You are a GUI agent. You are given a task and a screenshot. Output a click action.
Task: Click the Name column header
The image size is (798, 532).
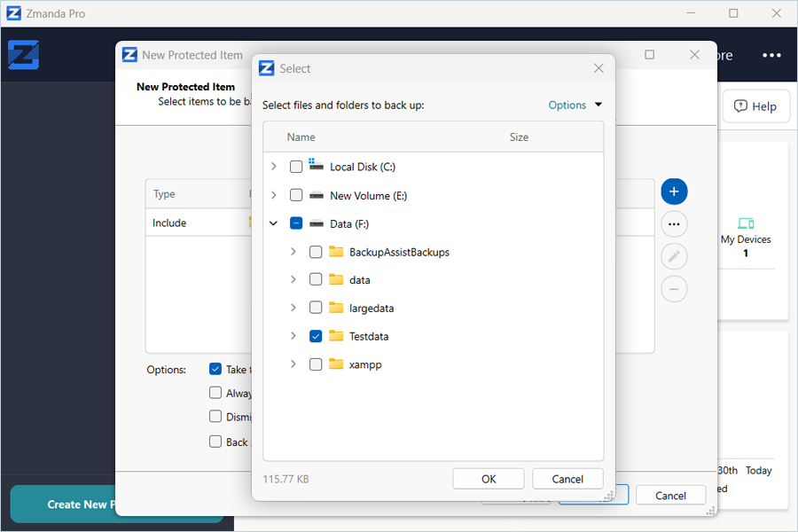coord(301,137)
